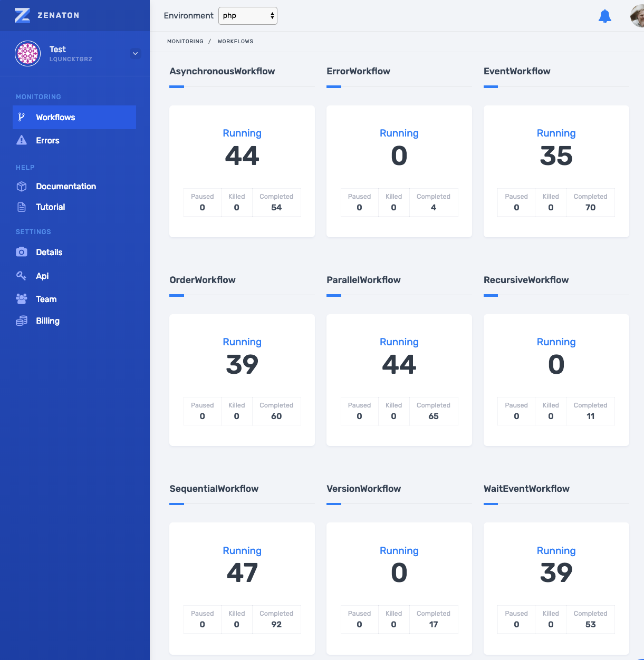
Task: Open the AsynchronousWorkflow heading link
Action: [x=222, y=71]
